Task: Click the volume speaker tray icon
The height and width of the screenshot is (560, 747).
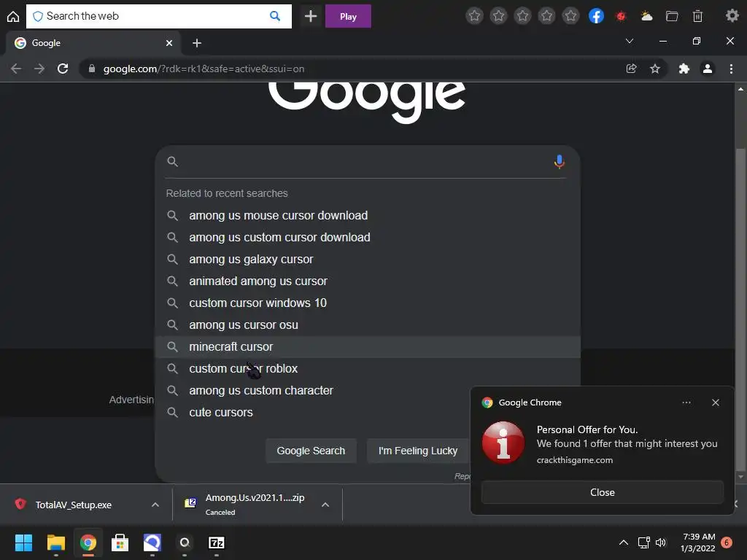Action: tap(661, 542)
